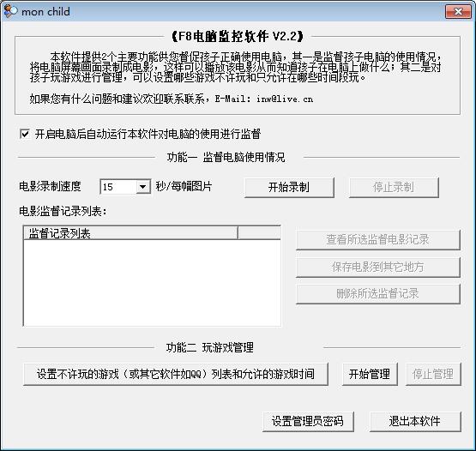Open the forbidden games list and time settings
Image resolution: width=476 pixels, height=451 pixels.
tap(176, 374)
